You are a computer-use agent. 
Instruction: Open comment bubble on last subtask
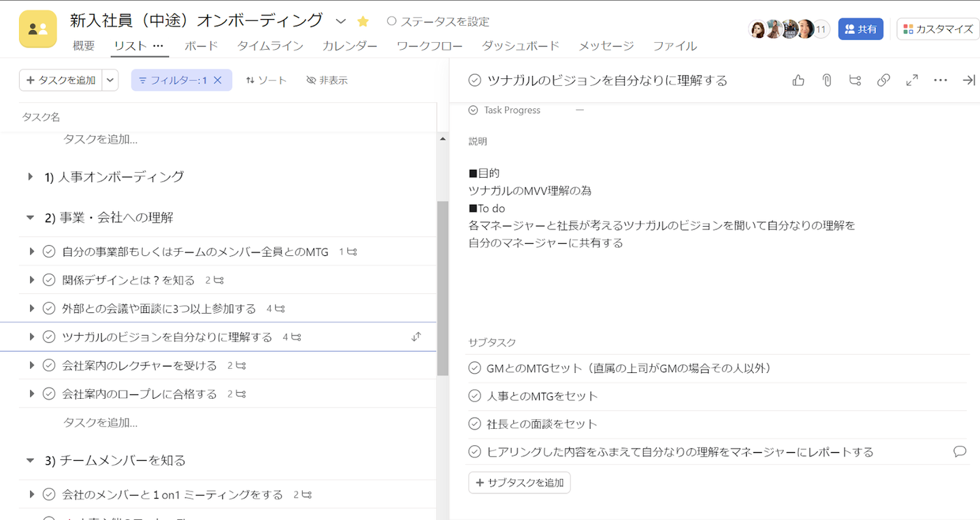pos(960,451)
